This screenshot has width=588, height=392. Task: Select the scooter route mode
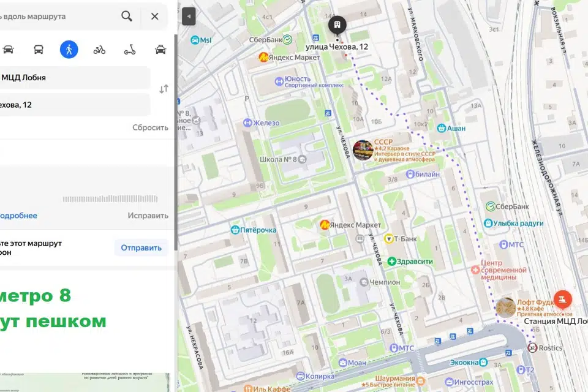(130, 50)
